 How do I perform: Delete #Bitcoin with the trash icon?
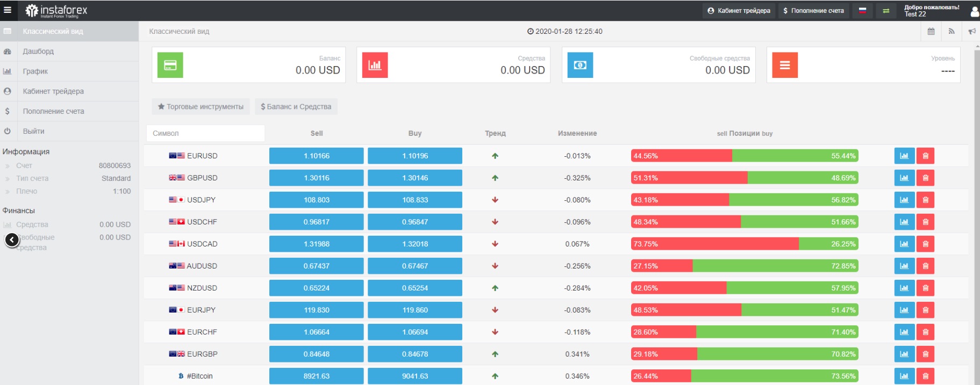tap(925, 376)
